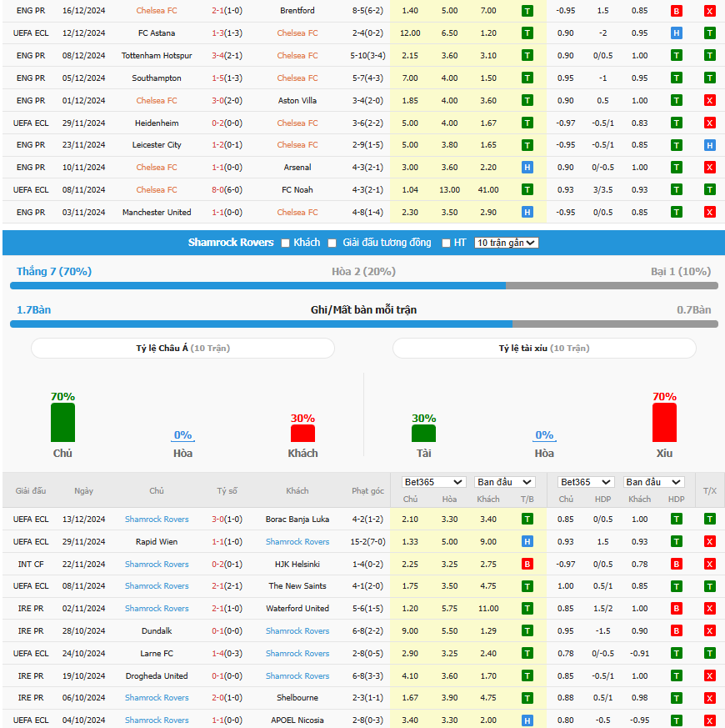Click the red B result icon in HJK Helsinki row
The width and height of the screenshot is (725, 728).
[x=527, y=564]
